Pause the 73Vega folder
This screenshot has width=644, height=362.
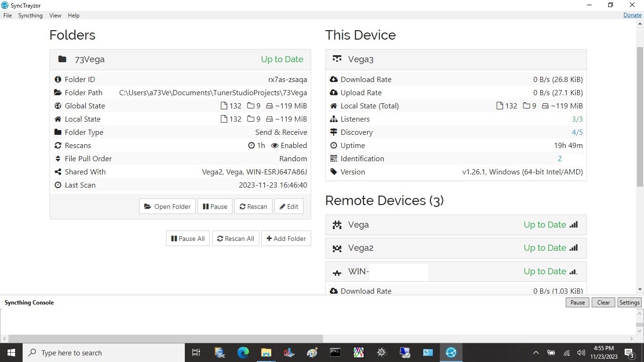pyautogui.click(x=215, y=206)
